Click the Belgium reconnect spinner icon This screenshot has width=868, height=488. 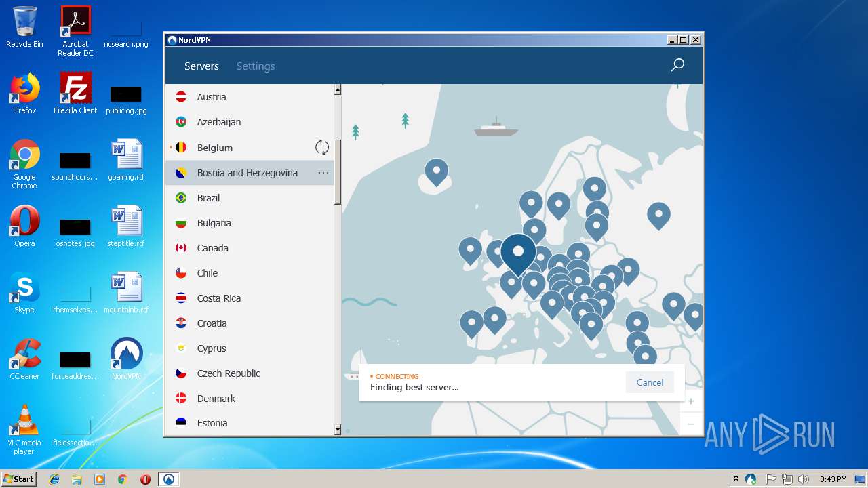tap(322, 147)
